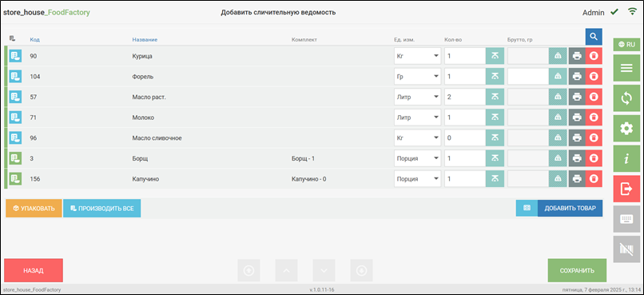The width and height of the screenshot is (644, 295).
Task: Open the calculator icon beside Добавить товар
Action: coord(527,209)
